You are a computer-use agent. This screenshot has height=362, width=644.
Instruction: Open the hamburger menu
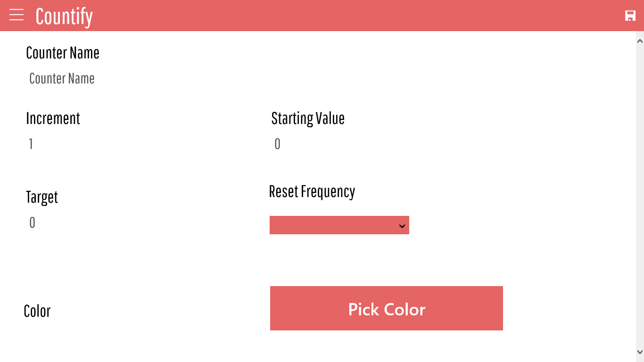click(x=17, y=15)
